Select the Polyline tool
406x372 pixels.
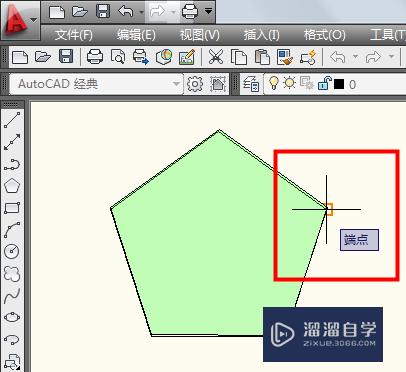tap(12, 164)
